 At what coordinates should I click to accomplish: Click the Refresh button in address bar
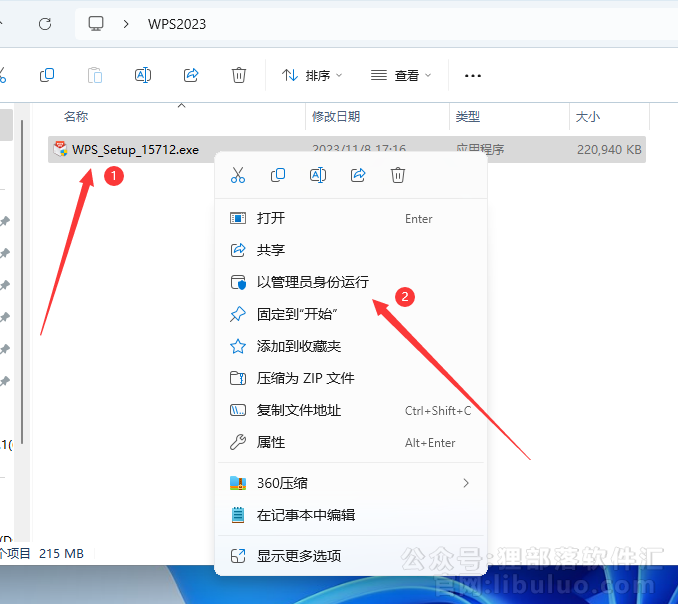45,24
